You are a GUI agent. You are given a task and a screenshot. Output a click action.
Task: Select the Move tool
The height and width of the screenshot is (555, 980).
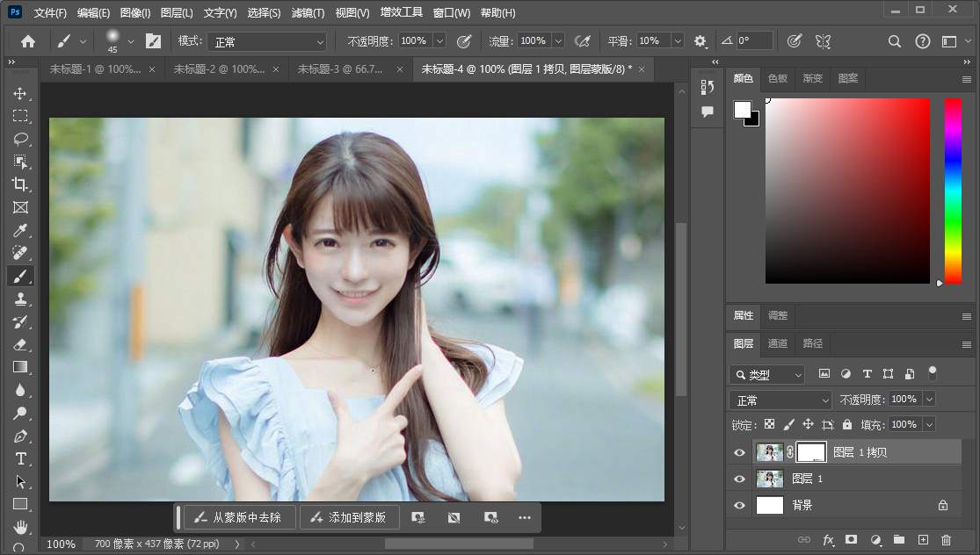tap(20, 93)
